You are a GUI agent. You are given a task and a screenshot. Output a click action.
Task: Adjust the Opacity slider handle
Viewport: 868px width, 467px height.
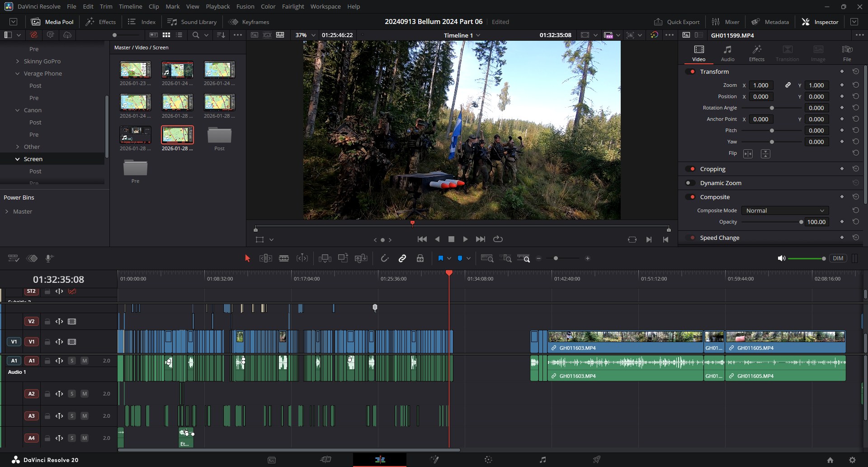coord(801,222)
